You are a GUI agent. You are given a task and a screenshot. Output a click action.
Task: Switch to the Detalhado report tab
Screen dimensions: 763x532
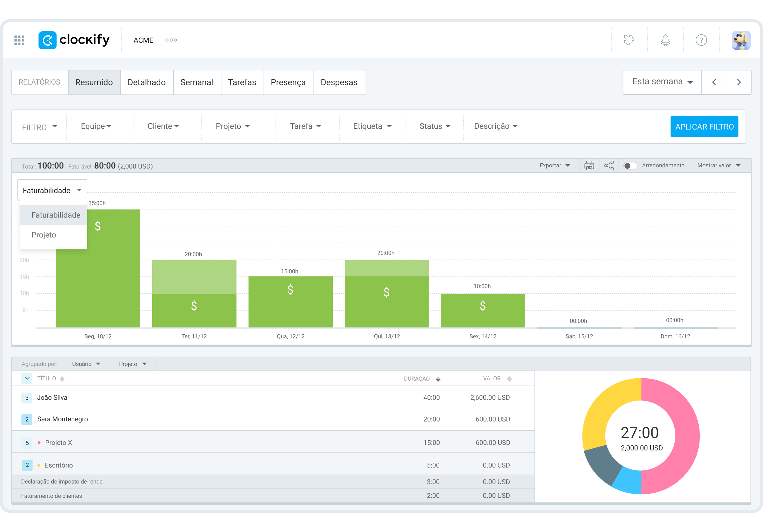147,82
